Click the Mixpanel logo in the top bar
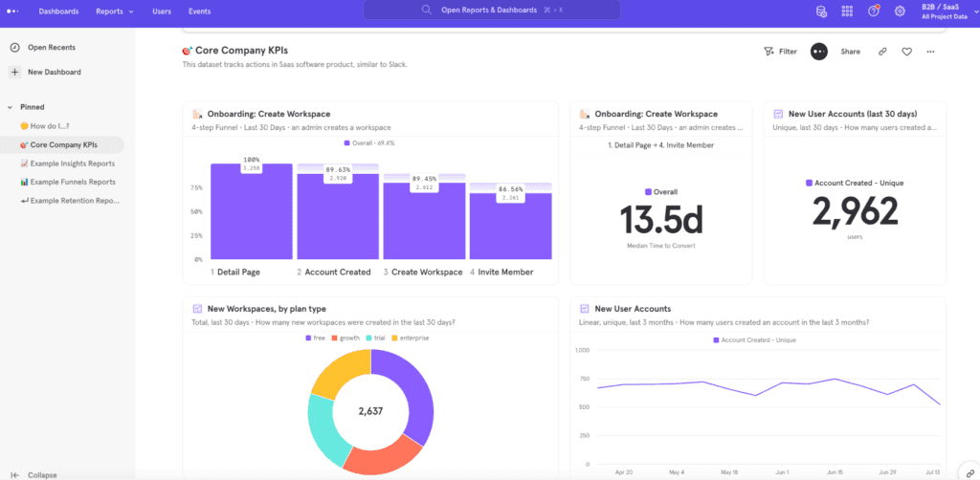Viewport: 980px width, 480px height. click(12, 11)
